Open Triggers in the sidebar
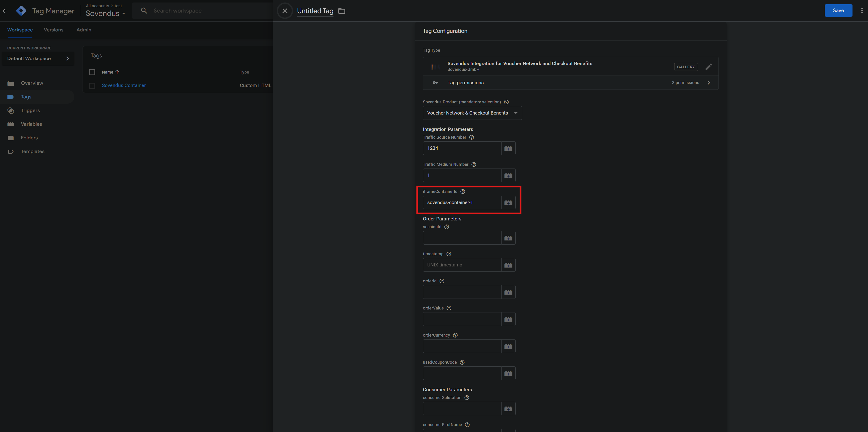 point(30,110)
